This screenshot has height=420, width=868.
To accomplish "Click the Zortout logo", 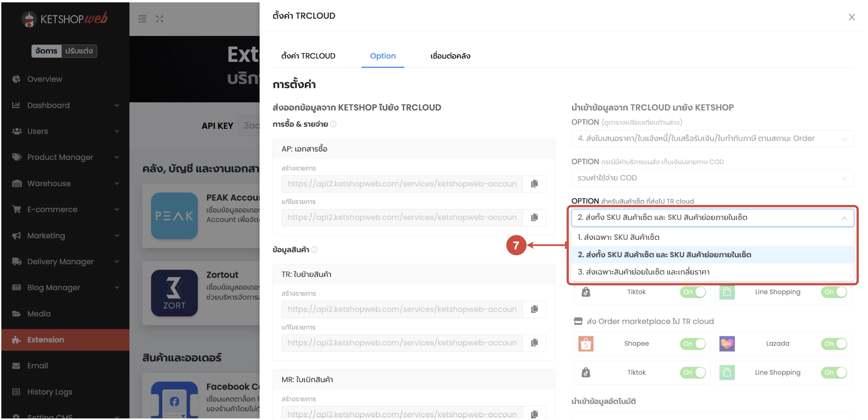I will pyautogui.click(x=174, y=293).
